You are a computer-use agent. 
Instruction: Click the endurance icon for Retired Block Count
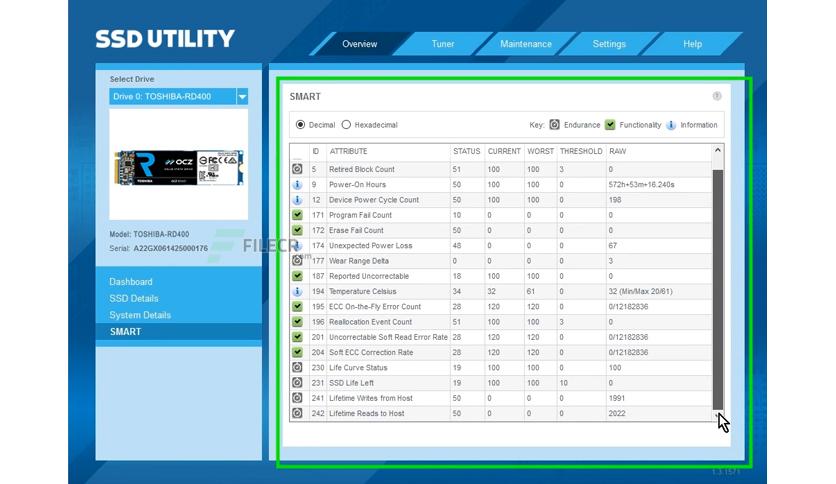tap(297, 169)
